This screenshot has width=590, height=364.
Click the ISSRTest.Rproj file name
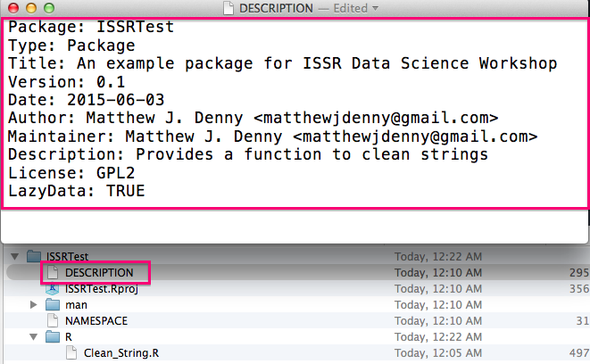(x=102, y=289)
